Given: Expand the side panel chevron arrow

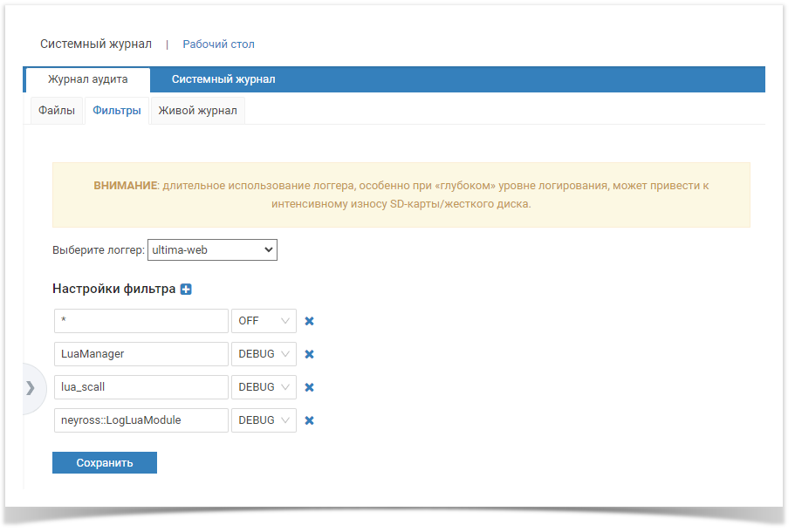Looking at the screenshot, I should coord(31,388).
